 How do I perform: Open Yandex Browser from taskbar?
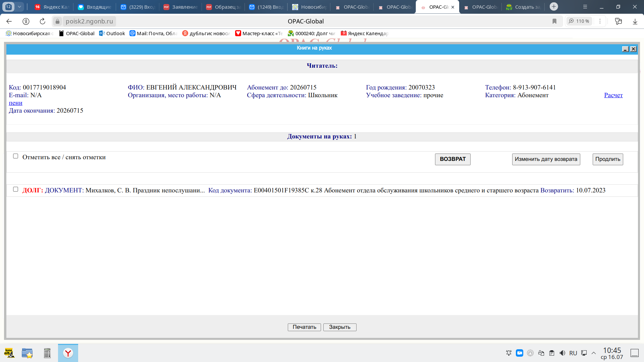coord(68,353)
